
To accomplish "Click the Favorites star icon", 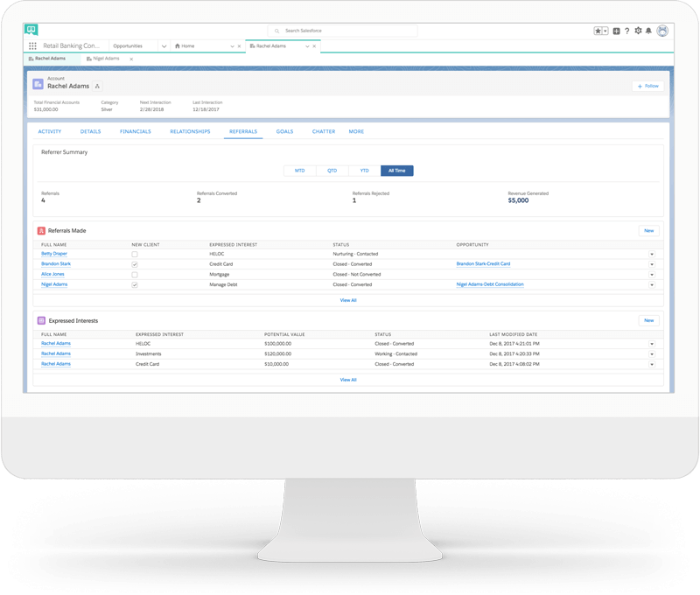I will tap(598, 31).
